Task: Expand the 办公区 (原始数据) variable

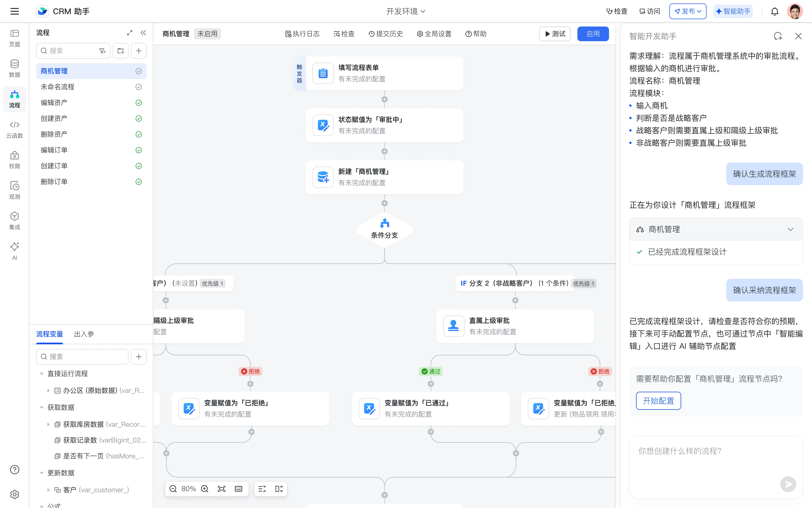Action: (x=48, y=390)
